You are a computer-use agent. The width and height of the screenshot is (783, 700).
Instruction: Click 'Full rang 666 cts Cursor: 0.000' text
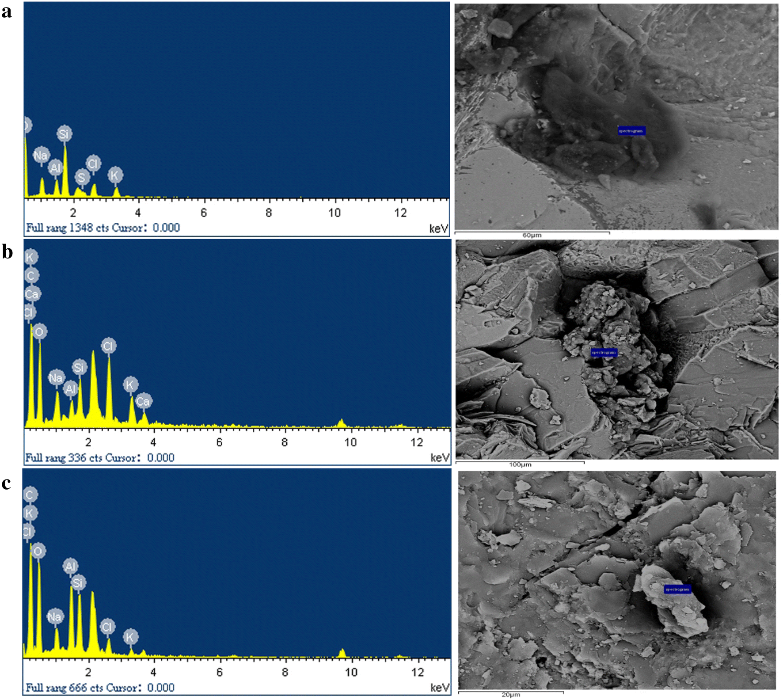(100, 688)
